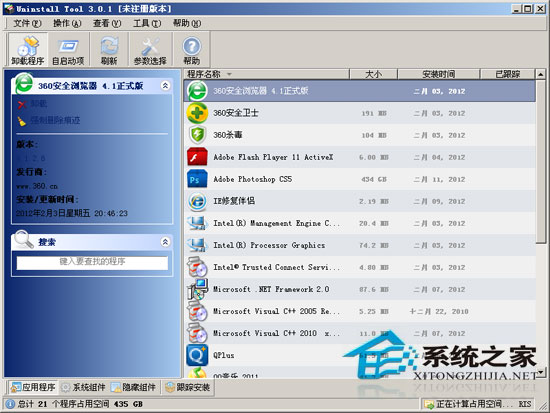Image resolution: width=550 pixels, height=413 pixels.
Task: Select Intel Management Engine icon
Action: [197, 223]
